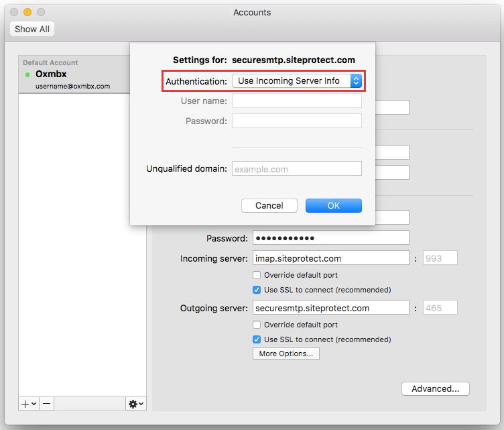Click the remove account minus button
Viewport: 504px width, 430px height.
point(47,404)
